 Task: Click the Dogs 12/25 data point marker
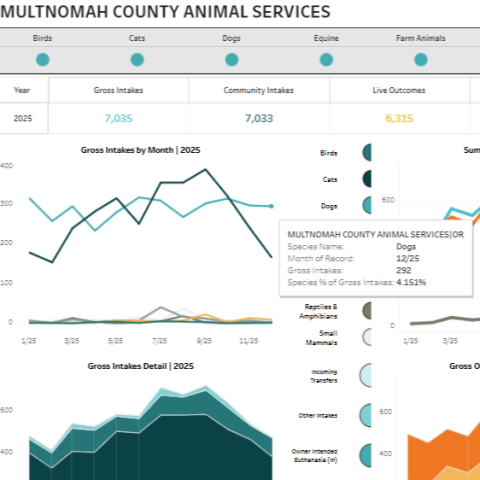pos(271,206)
